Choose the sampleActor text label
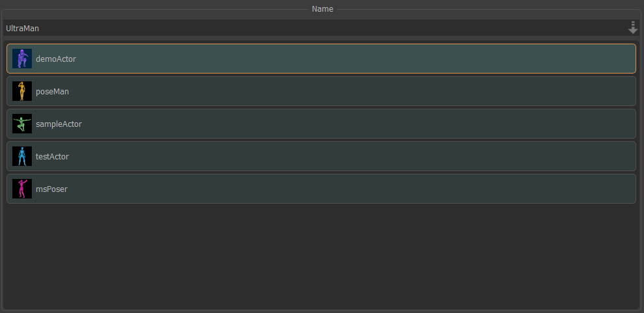The height and width of the screenshot is (313, 644). 58,124
